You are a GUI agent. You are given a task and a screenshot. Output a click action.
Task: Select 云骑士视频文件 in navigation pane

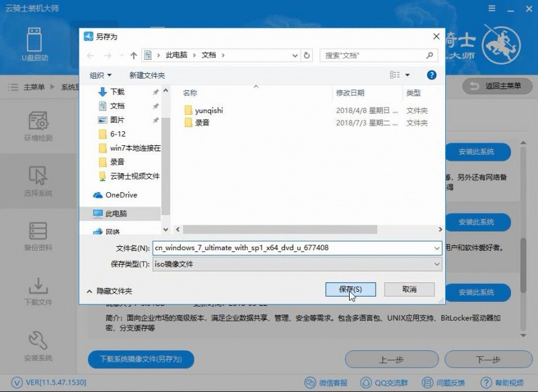click(x=129, y=176)
